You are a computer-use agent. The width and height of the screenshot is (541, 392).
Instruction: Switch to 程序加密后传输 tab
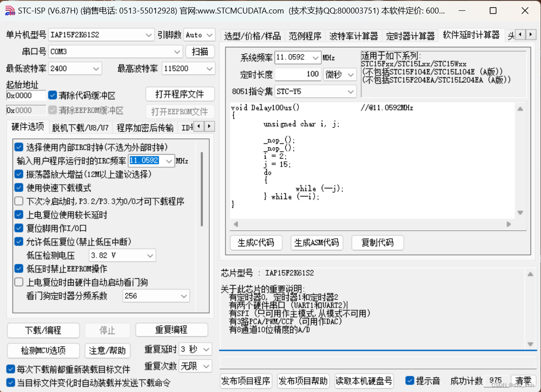[x=145, y=128]
